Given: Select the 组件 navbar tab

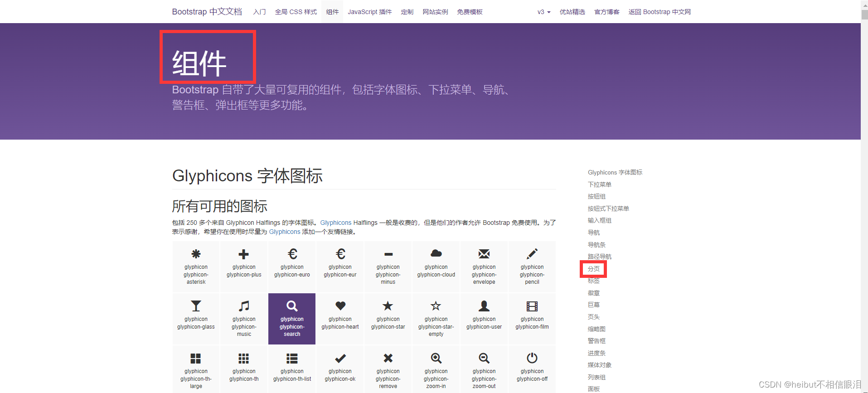Looking at the screenshot, I should (332, 12).
